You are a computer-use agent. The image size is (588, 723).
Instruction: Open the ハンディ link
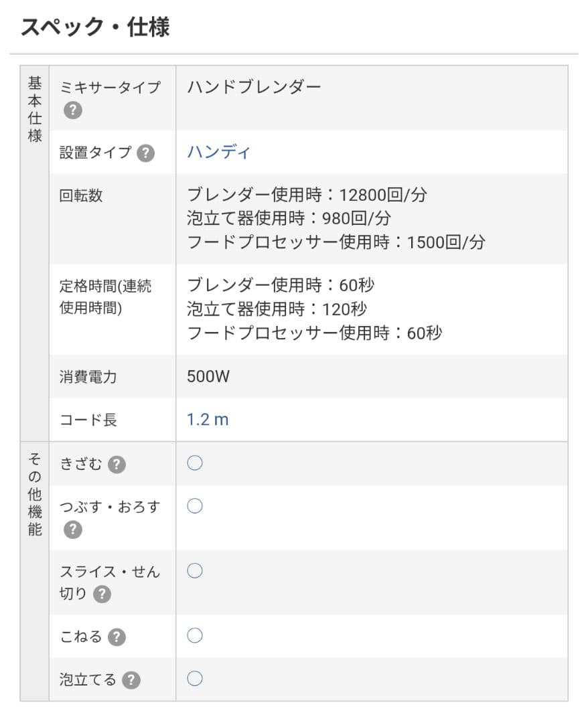coord(218,152)
